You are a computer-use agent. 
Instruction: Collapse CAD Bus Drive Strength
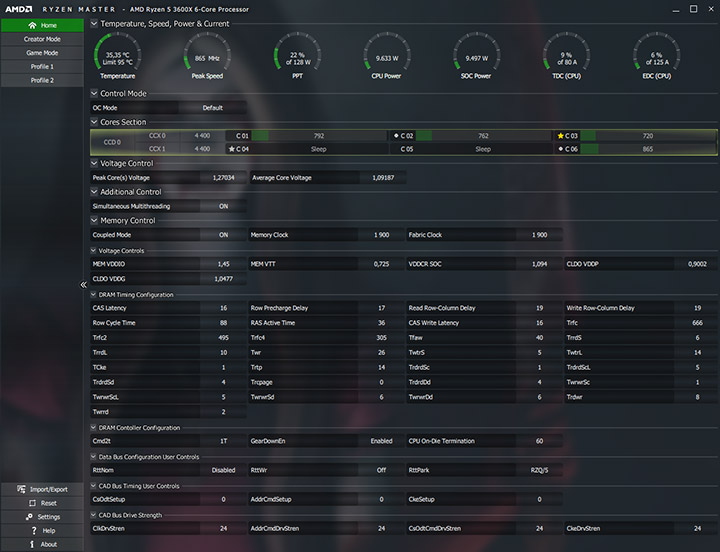click(x=93, y=515)
